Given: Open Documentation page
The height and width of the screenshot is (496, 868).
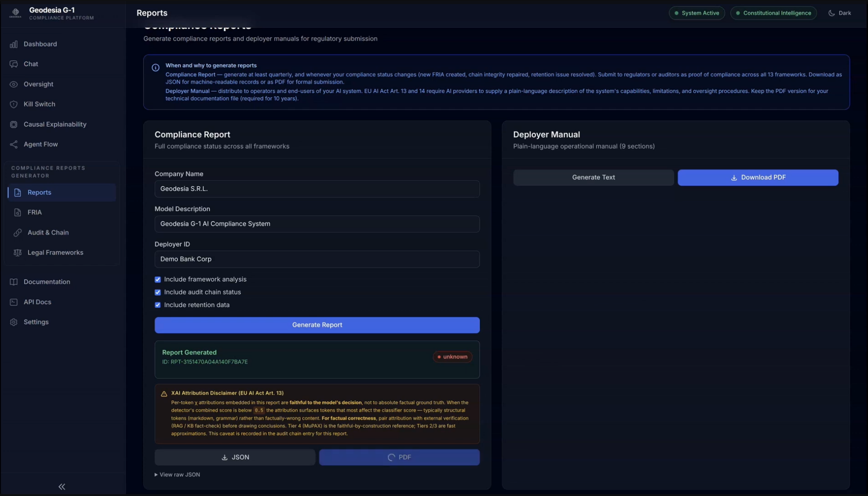Looking at the screenshot, I should (62, 282).
